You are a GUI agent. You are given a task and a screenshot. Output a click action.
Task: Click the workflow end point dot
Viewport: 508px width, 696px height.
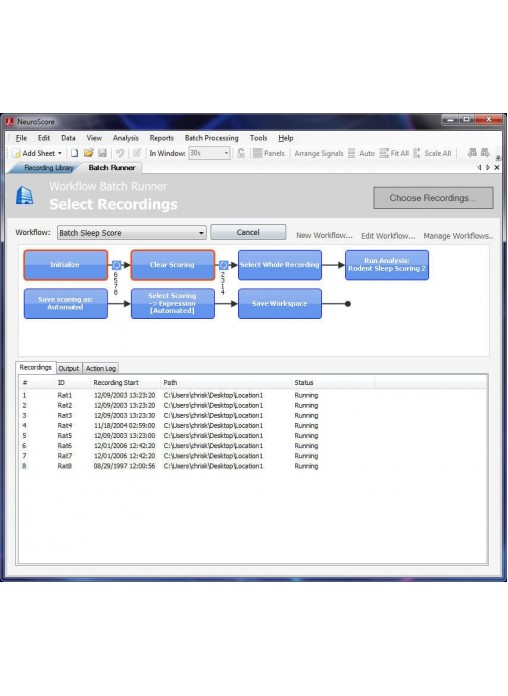click(x=348, y=304)
